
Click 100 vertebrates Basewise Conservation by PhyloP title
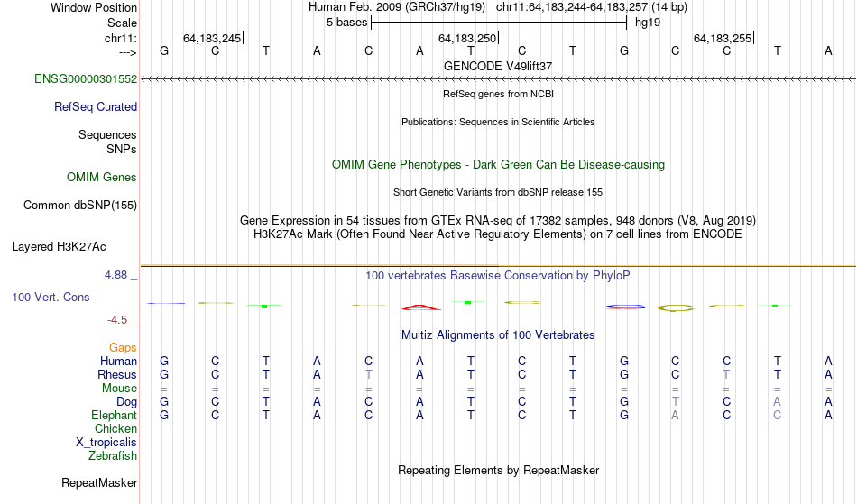pos(498,275)
